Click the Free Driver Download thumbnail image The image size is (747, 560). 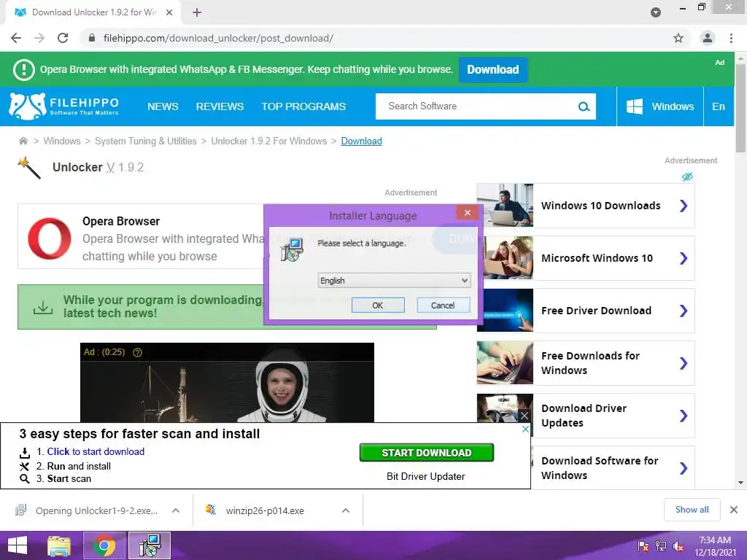(x=505, y=310)
